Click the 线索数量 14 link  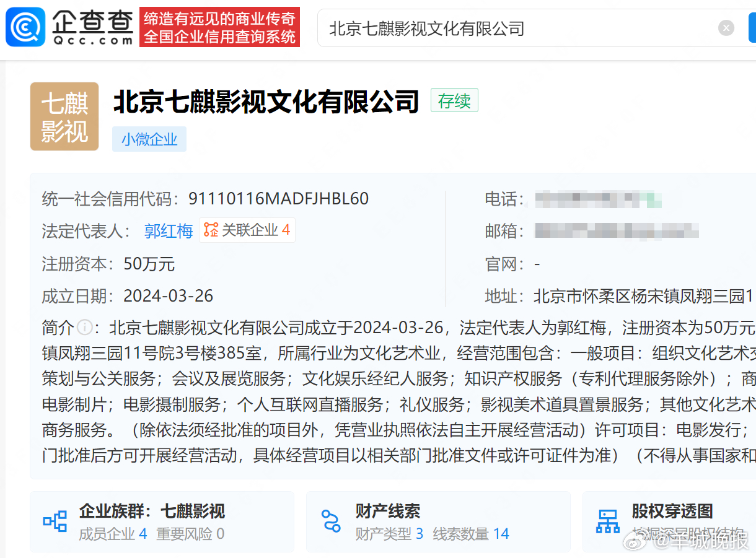(x=471, y=534)
